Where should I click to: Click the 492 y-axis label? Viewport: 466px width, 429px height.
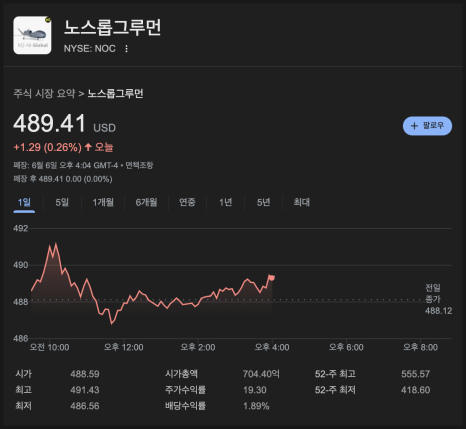21,229
